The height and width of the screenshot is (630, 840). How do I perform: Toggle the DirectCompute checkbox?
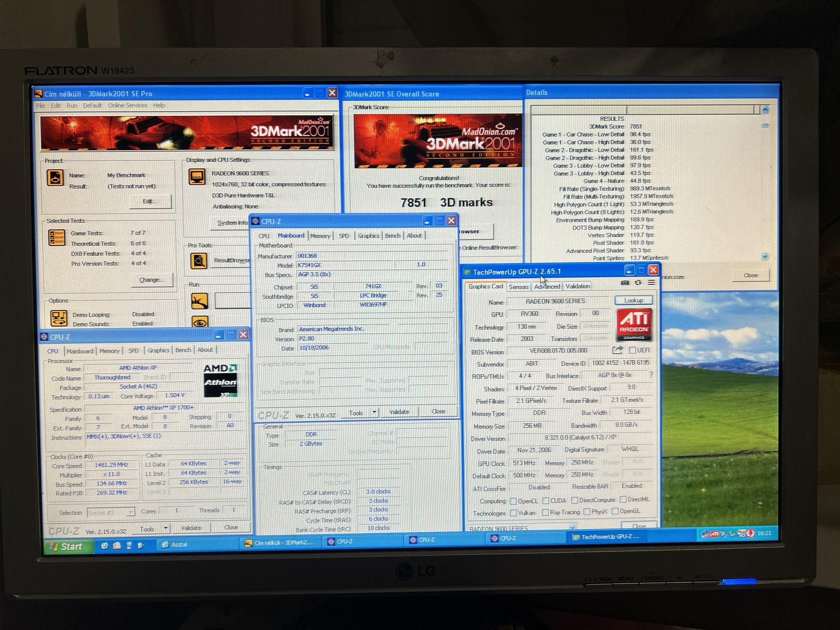pos(574,500)
